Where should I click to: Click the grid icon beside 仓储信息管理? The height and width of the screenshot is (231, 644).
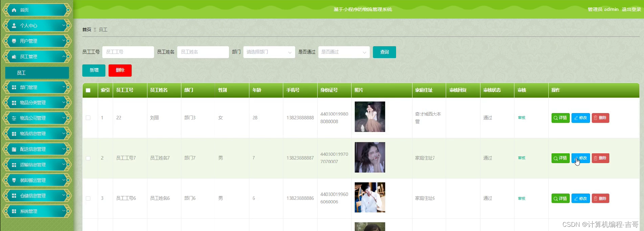pos(14,196)
